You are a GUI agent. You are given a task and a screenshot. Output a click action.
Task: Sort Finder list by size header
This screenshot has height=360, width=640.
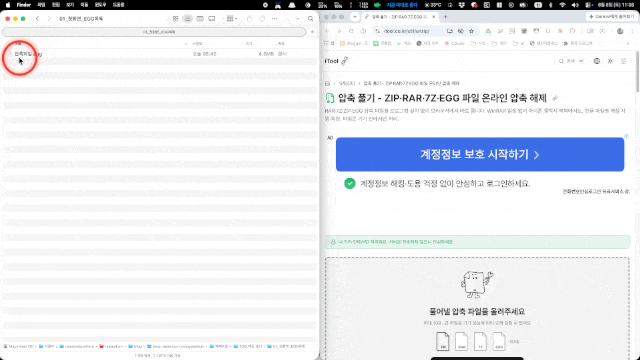point(249,44)
